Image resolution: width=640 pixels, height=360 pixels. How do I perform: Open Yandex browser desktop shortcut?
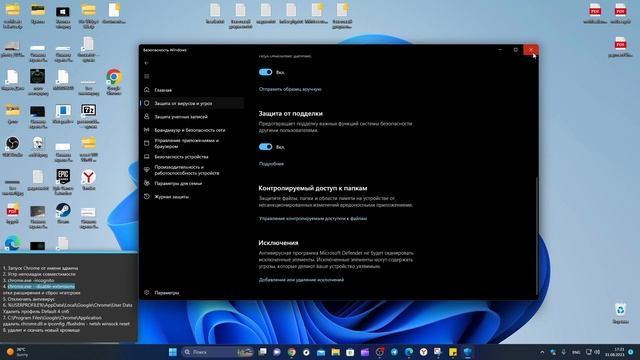coord(89,180)
